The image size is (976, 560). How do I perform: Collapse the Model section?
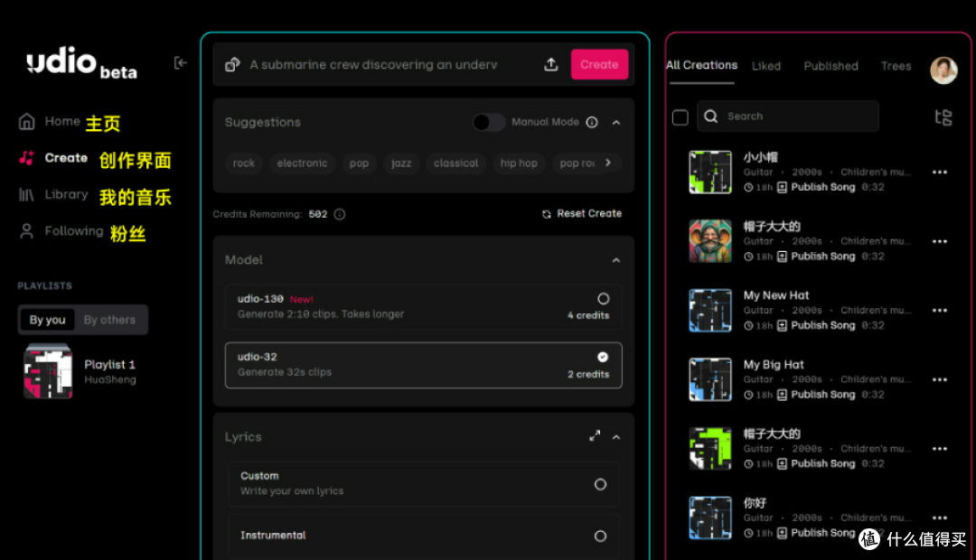tap(616, 260)
